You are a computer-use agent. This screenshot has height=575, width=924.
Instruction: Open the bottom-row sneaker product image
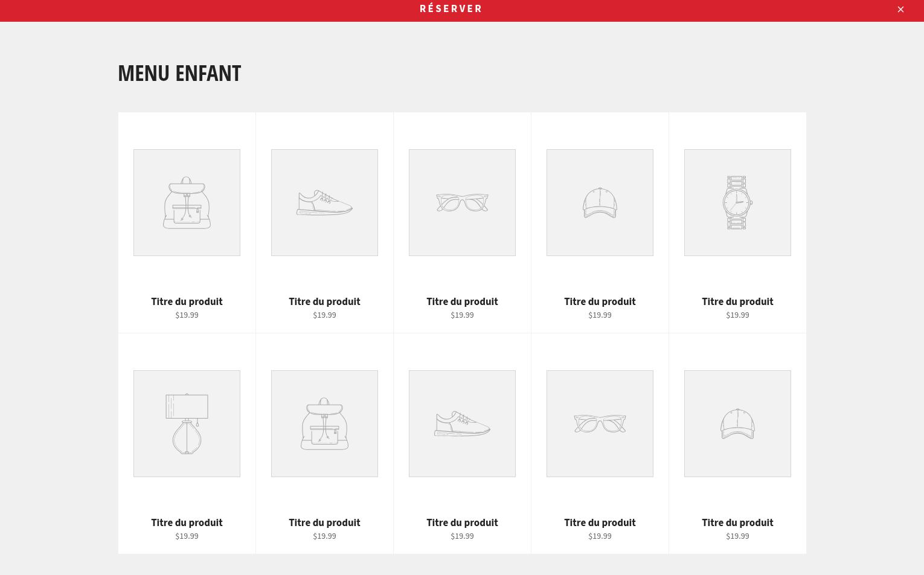click(462, 423)
